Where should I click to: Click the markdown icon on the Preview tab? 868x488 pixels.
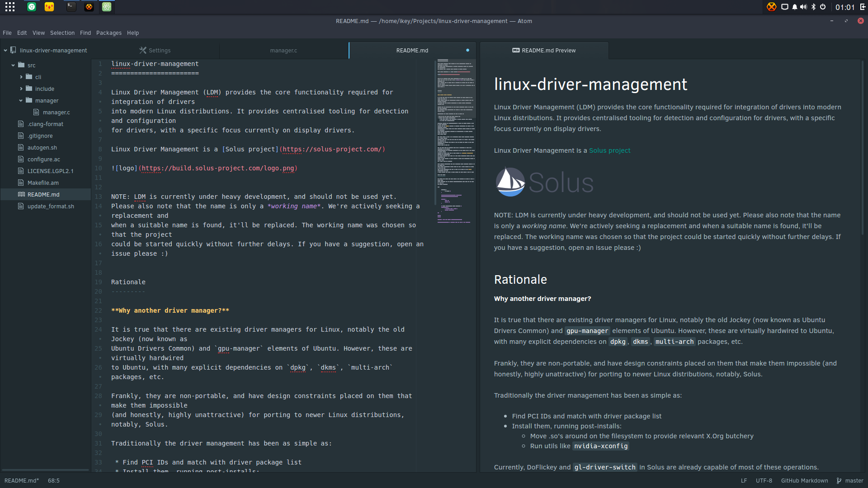pyautogui.click(x=516, y=50)
